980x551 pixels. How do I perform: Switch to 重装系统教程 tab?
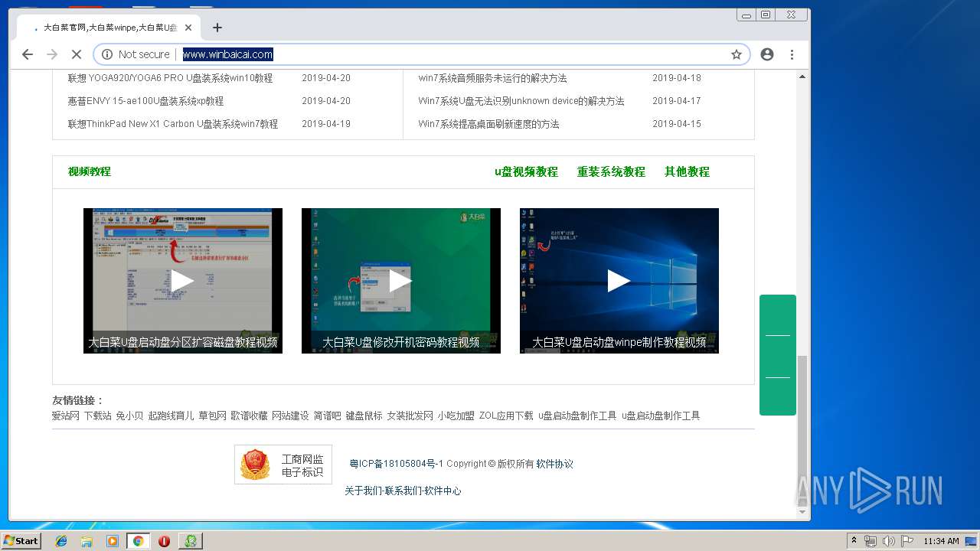click(611, 172)
